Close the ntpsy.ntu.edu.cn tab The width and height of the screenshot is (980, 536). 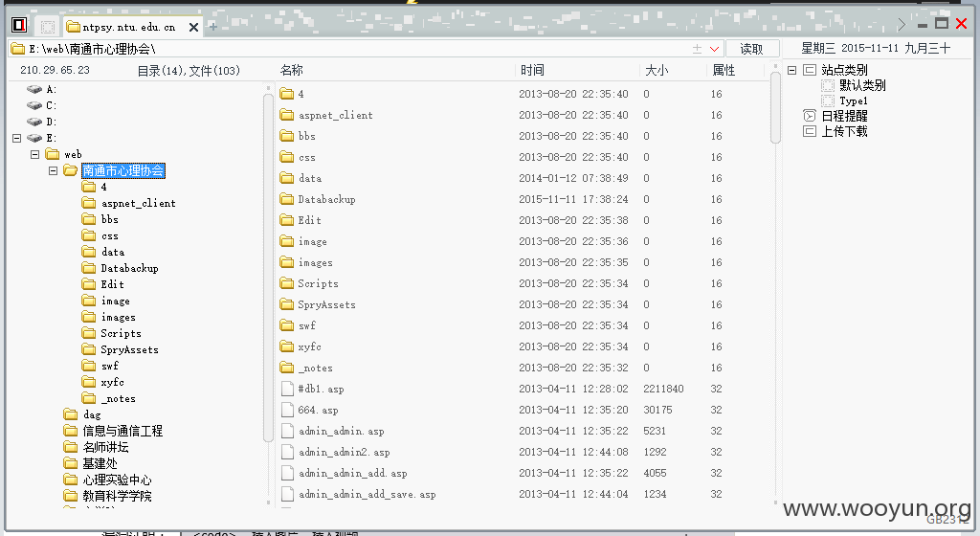193,27
